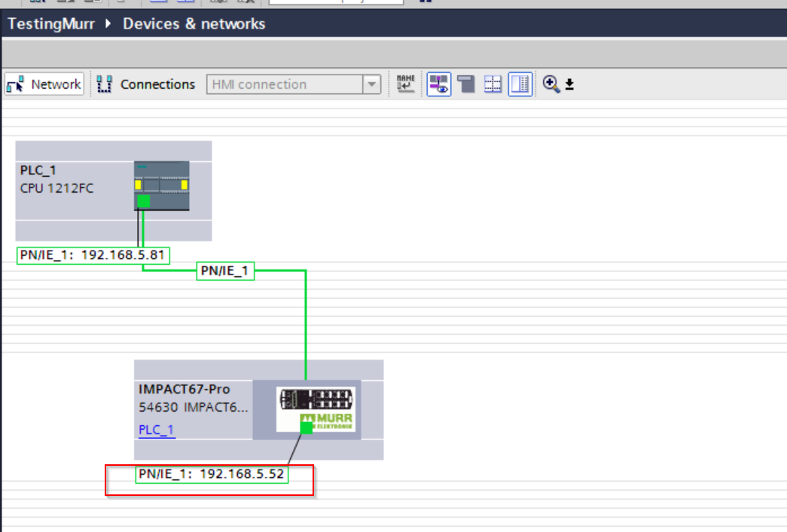Select the CPU 1212FC label
Screen dimensions: 787x532
click(56, 188)
